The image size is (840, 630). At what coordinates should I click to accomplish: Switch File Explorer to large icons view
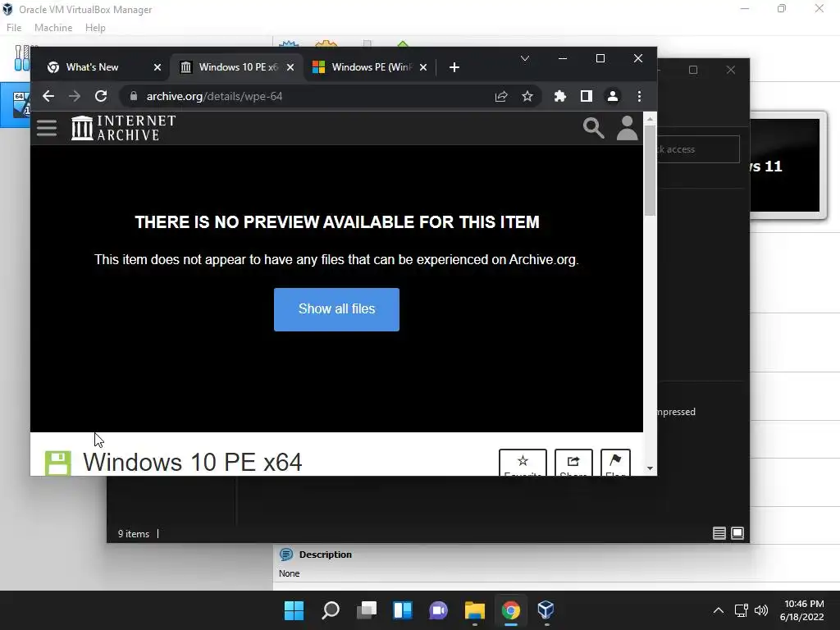[x=737, y=533]
